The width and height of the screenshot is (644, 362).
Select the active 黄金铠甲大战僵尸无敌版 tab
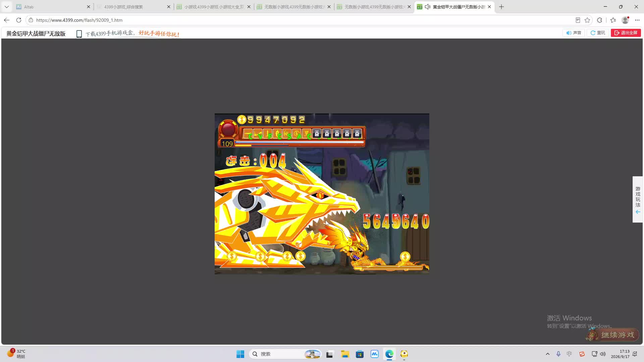pyautogui.click(x=454, y=7)
